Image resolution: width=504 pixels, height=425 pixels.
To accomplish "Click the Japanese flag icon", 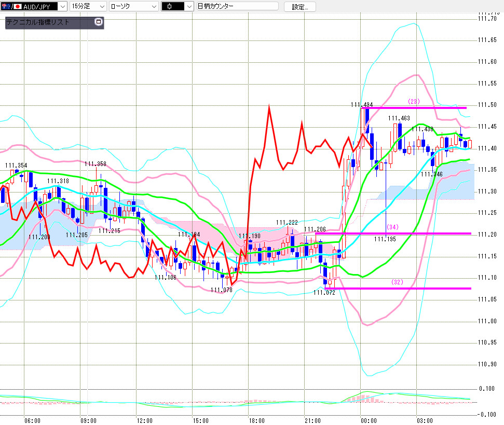I will [17, 6].
